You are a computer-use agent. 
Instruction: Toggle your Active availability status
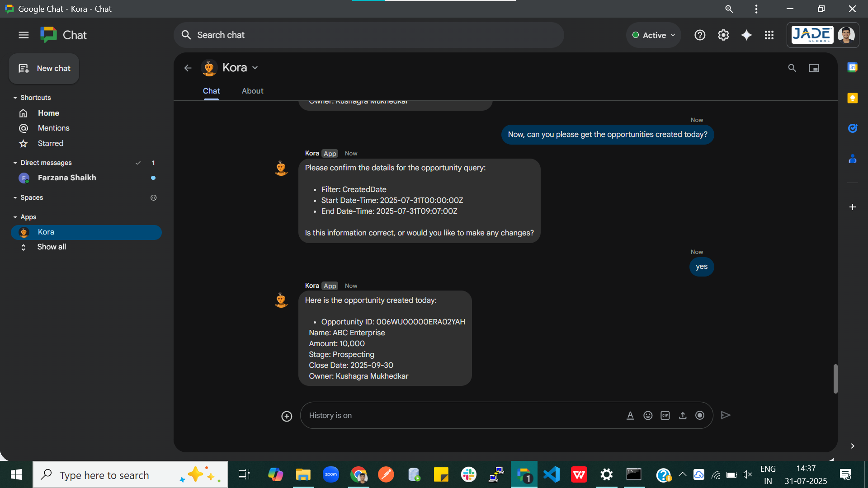click(x=653, y=35)
